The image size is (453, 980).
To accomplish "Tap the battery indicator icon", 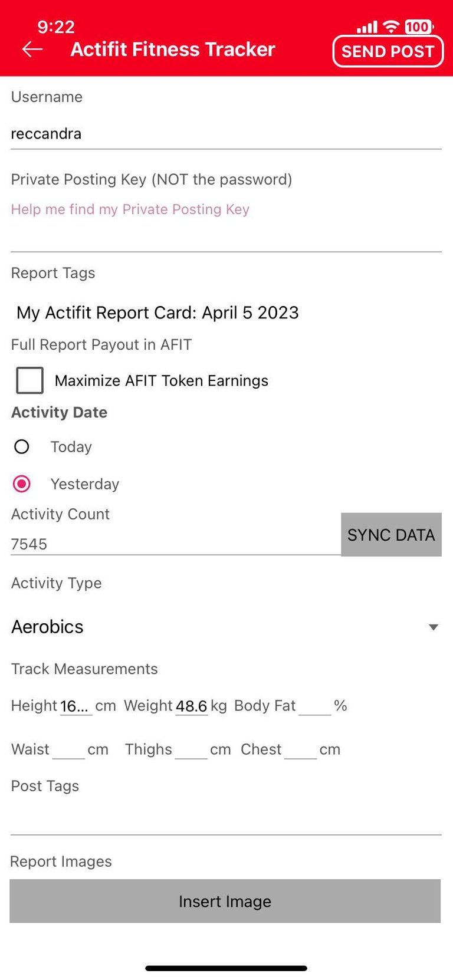I will [x=419, y=27].
